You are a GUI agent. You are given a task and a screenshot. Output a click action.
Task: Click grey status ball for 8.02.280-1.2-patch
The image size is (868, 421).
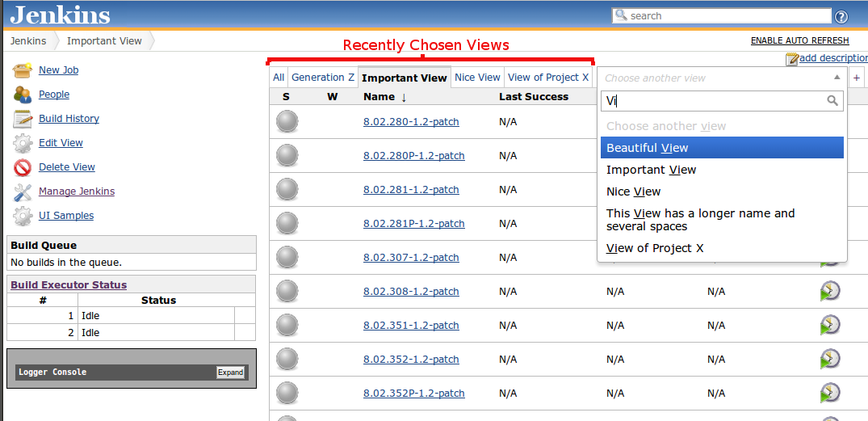point(287,121)
